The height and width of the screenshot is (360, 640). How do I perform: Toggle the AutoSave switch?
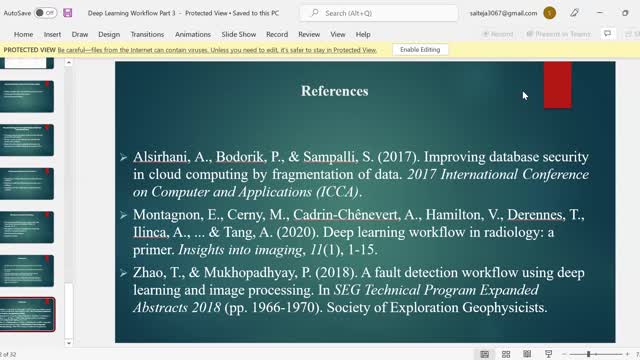pos(45,13)
